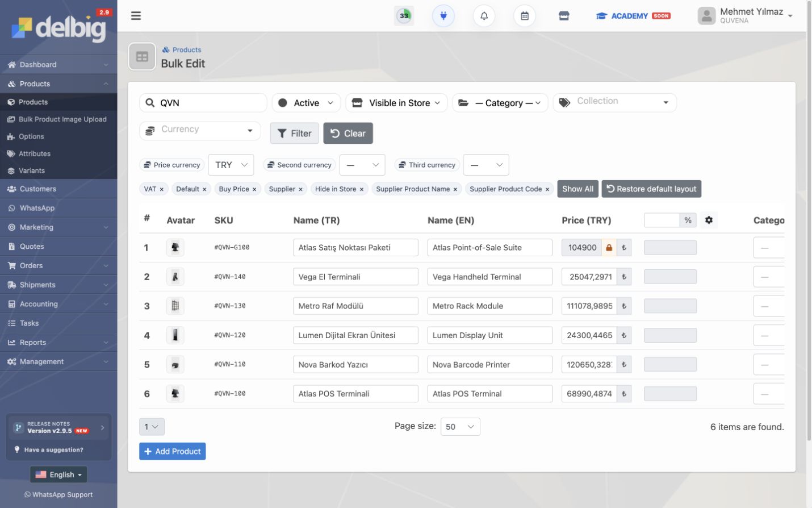The height and width of the screenshot is (508, 812).
Task: Click the Clear button
Action: 348,134
